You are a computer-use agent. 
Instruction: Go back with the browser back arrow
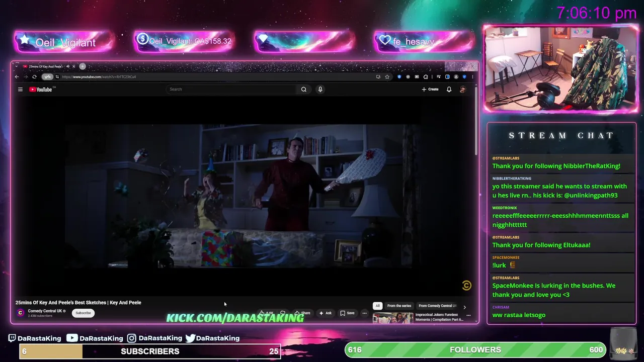tap(17, 77)
